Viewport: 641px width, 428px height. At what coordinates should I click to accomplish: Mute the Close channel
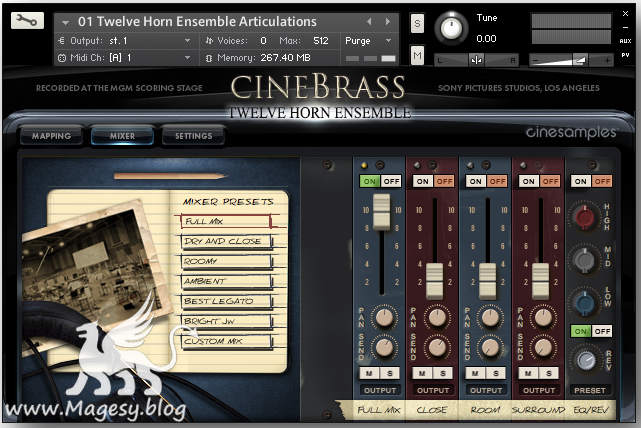tap(422, 373)
